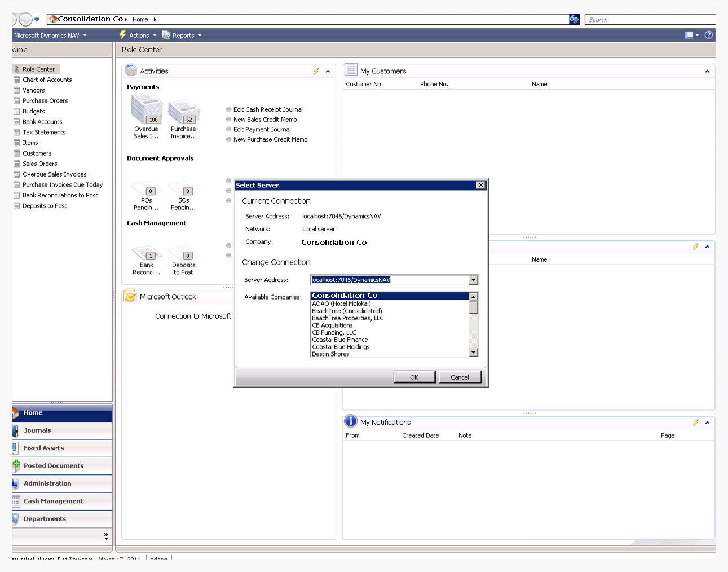
Task: Open the Posted Documents navigation section
Action: [x=62, y=465]
